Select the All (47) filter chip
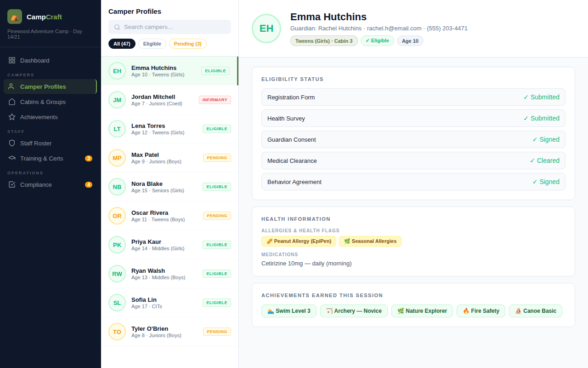The width and height of the screenshot is (588, 368). point(122,44)
